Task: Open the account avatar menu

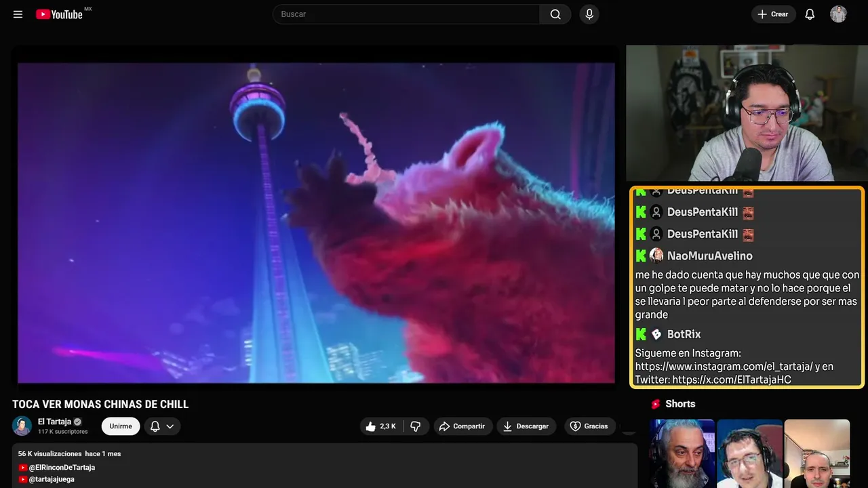Action: pos(838,14)
